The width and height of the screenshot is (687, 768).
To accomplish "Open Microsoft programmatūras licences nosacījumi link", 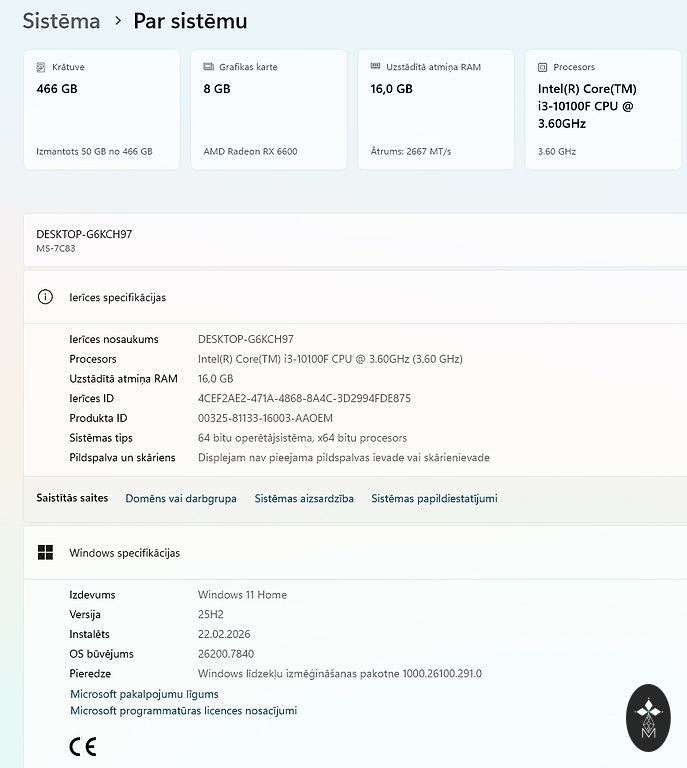I will click(183, 711).
